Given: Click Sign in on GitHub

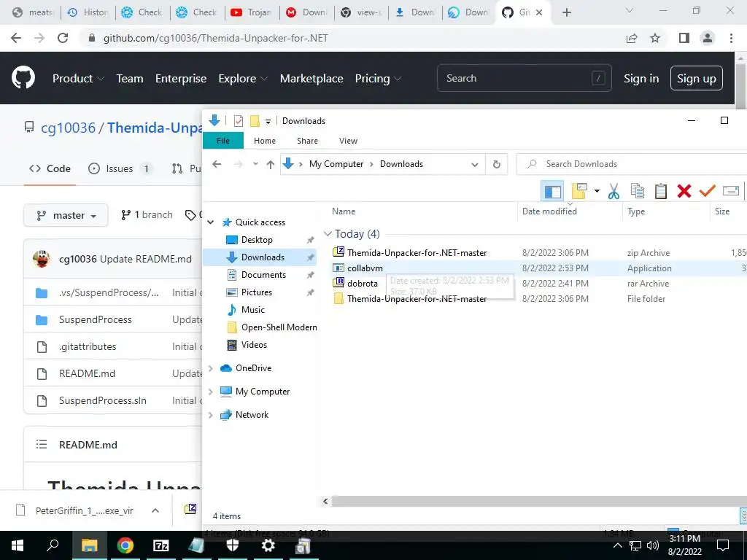Looking at the screenshot, I should [x=641, y=79].
